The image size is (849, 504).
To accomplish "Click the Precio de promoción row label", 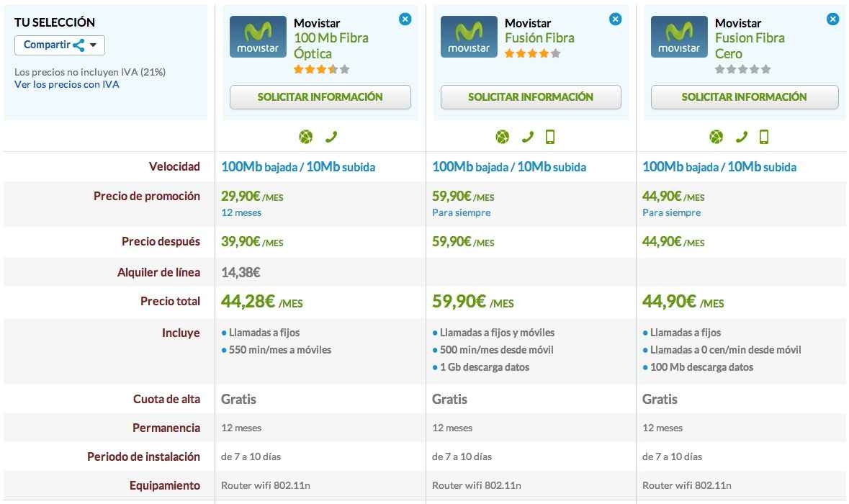I will [147, 197].
